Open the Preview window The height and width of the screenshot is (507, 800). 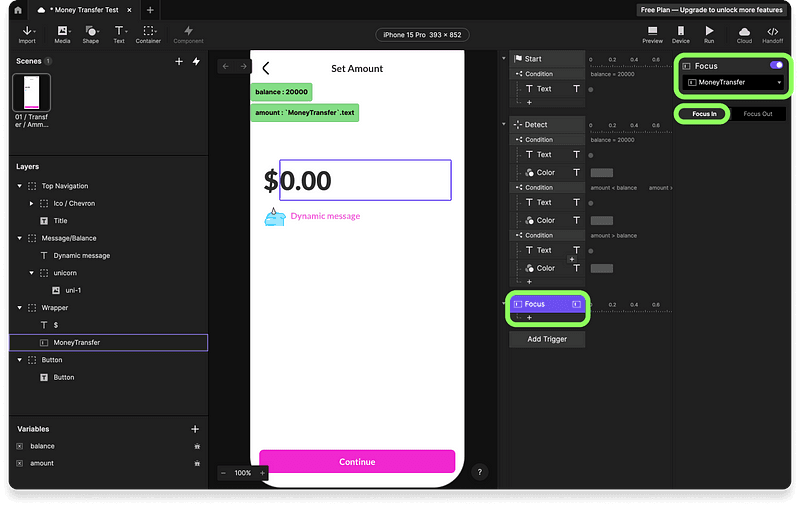tap(652, 35)
